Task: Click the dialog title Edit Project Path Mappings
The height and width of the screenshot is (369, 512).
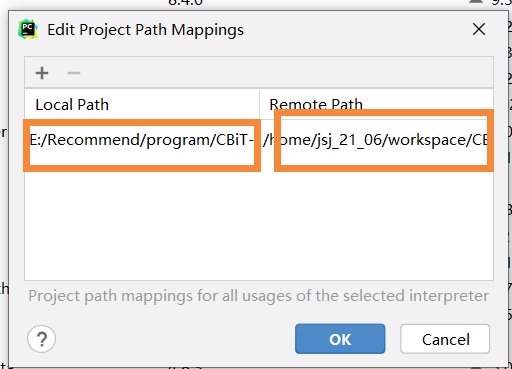Action: point(145,30)
